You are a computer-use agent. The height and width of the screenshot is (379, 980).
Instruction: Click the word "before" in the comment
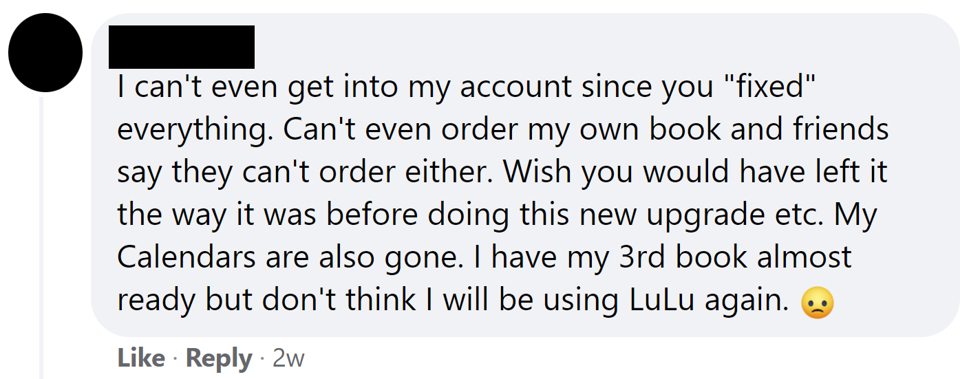(372, 215)
